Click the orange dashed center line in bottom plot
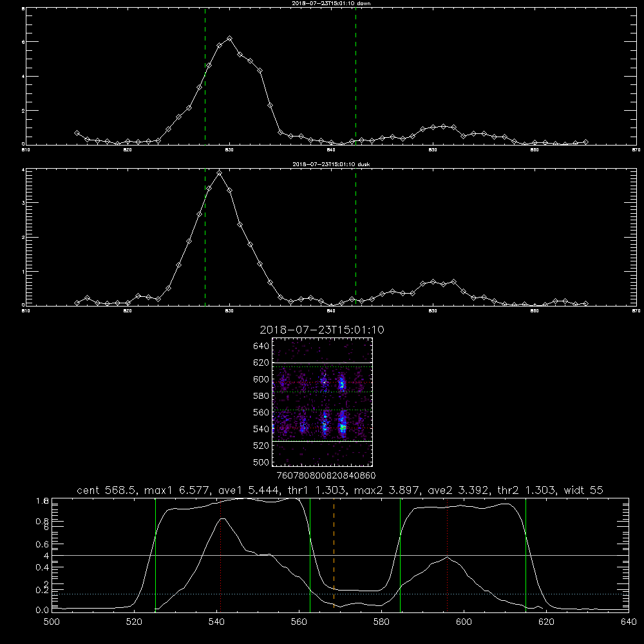644x644 pixels. [334, 554]
